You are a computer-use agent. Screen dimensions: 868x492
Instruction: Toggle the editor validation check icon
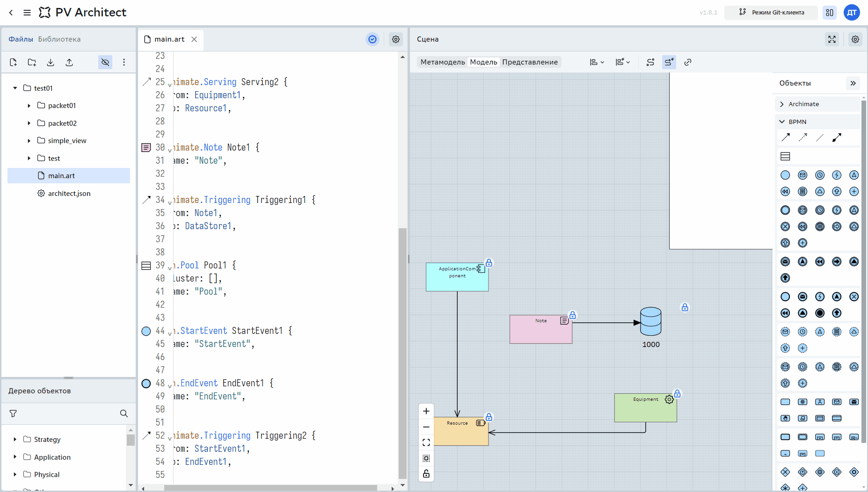point(372,39)
